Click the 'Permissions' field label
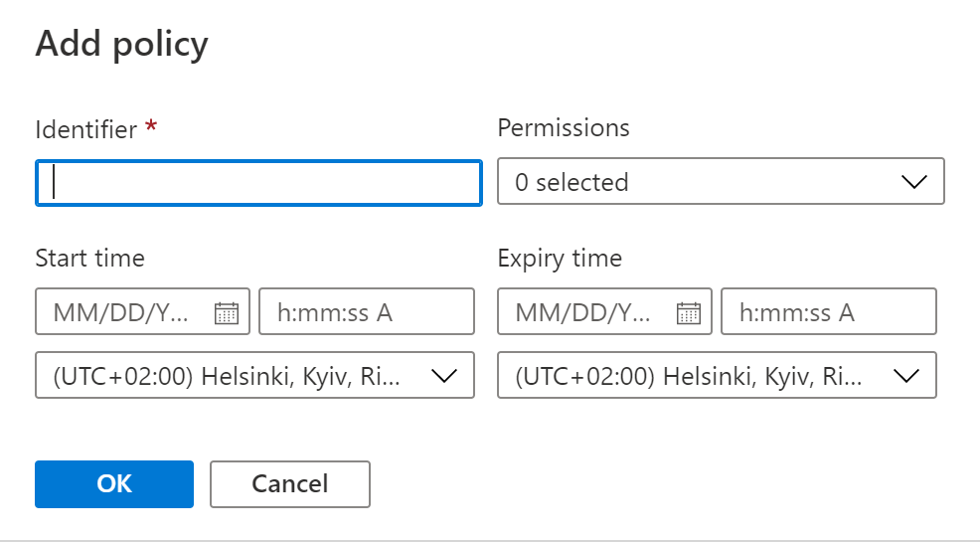This screenshot has width=980, height=542. 563,128
